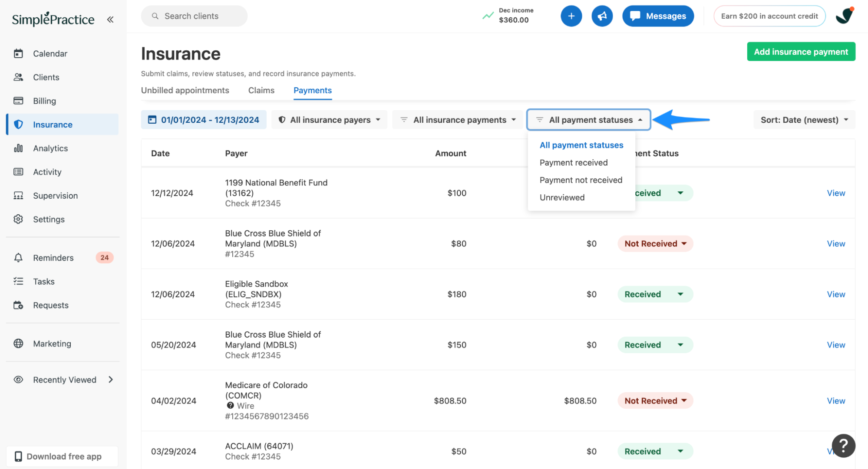868x469 pixels.
Task: Click Add insurance payment button
Action: point(801,52)
